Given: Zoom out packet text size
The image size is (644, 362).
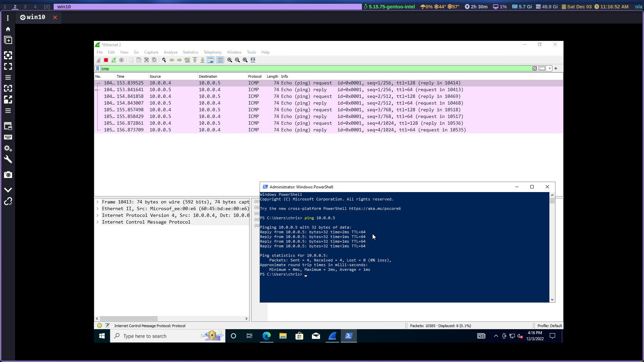Looking at the screenshot, I should pos(237,60).
